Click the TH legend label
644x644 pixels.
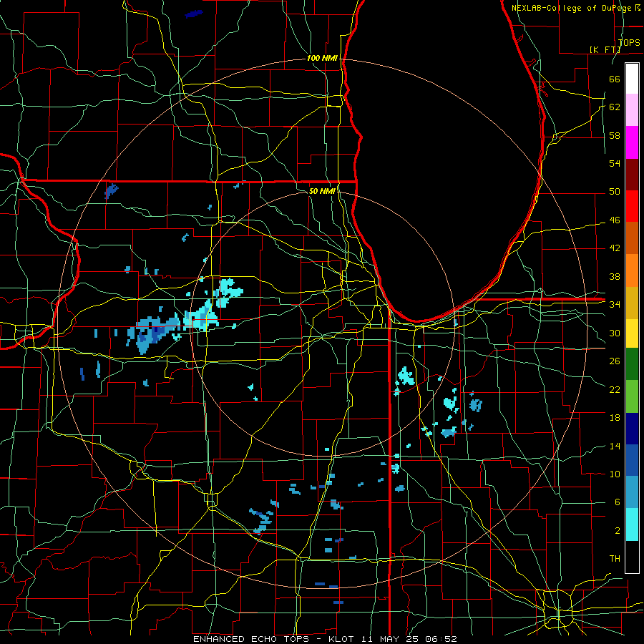pos(615,558)
